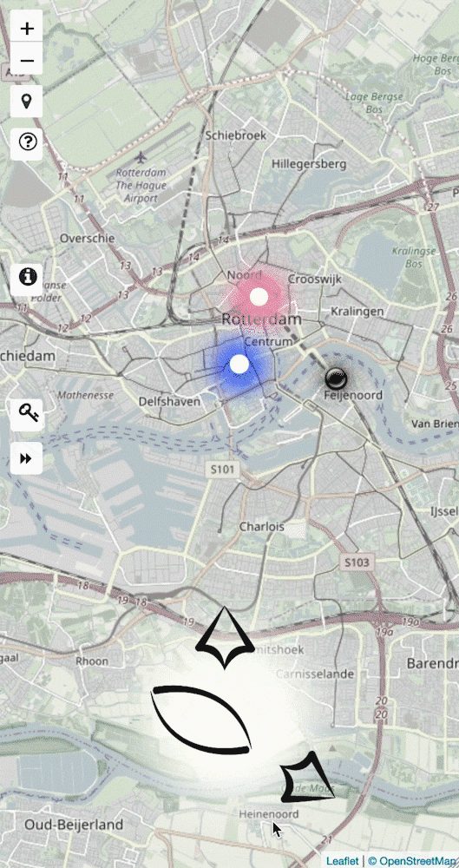Click the S101 road badge
Viewport: 459px width, 868px height.
pos(223,470)
